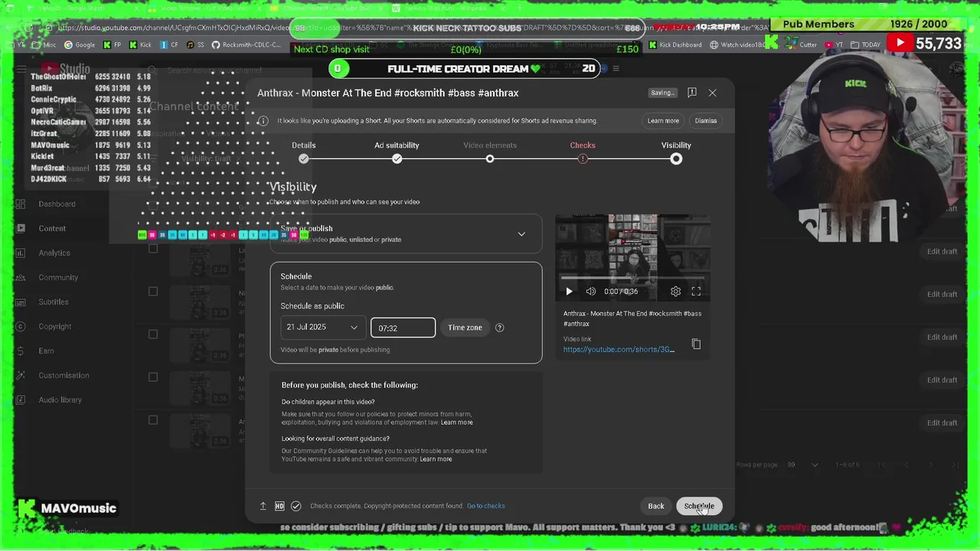Image resolution: width=980 pixels, height=551 pixels.
Task: Click the upload status arrow icon
Action: point(263,506)
